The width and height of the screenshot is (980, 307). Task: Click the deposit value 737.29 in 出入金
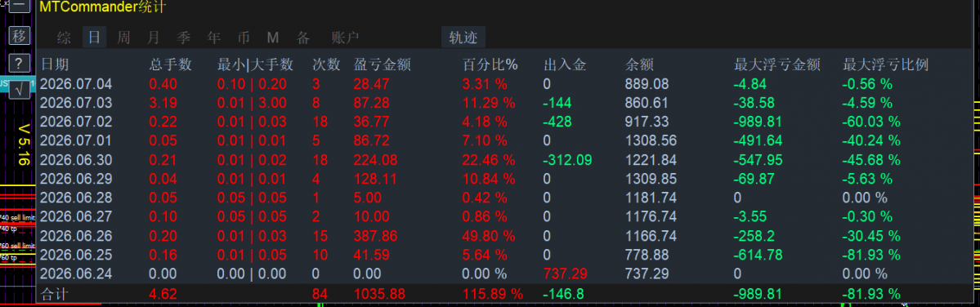point(565,274)
